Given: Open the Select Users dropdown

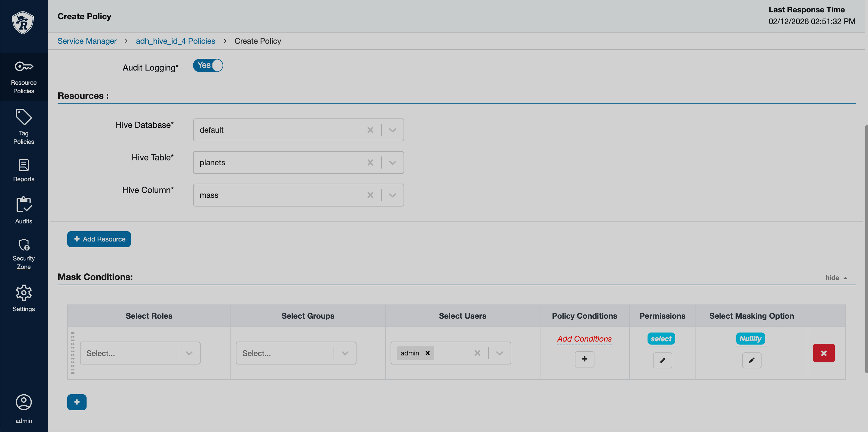Looking at the screenshot, I should [x=499, y=353].
